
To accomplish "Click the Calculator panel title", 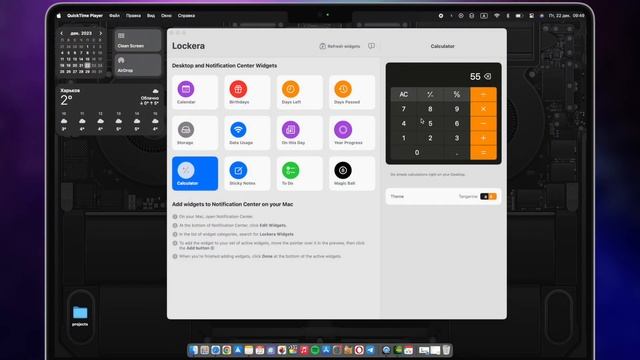I will click(x=442, y=46).
